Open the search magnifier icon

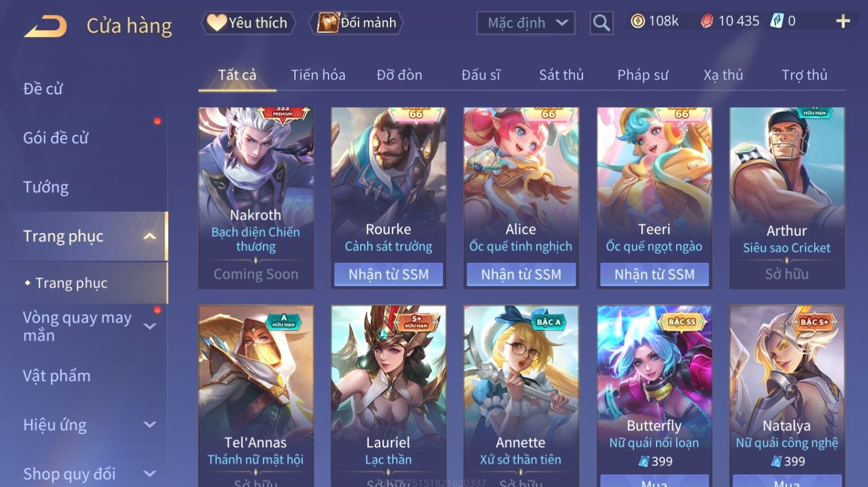point(601,23)
